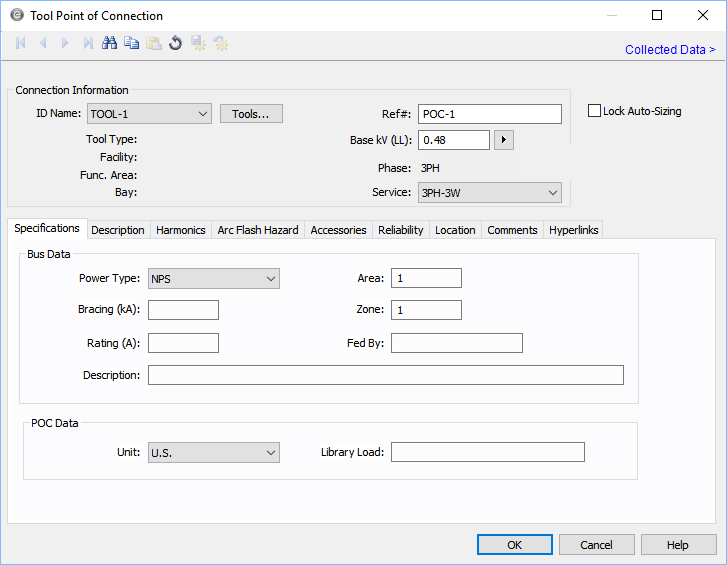Jump to last record arrow
This screenshot has height=565, width=727.
click(x=88, y=43)
